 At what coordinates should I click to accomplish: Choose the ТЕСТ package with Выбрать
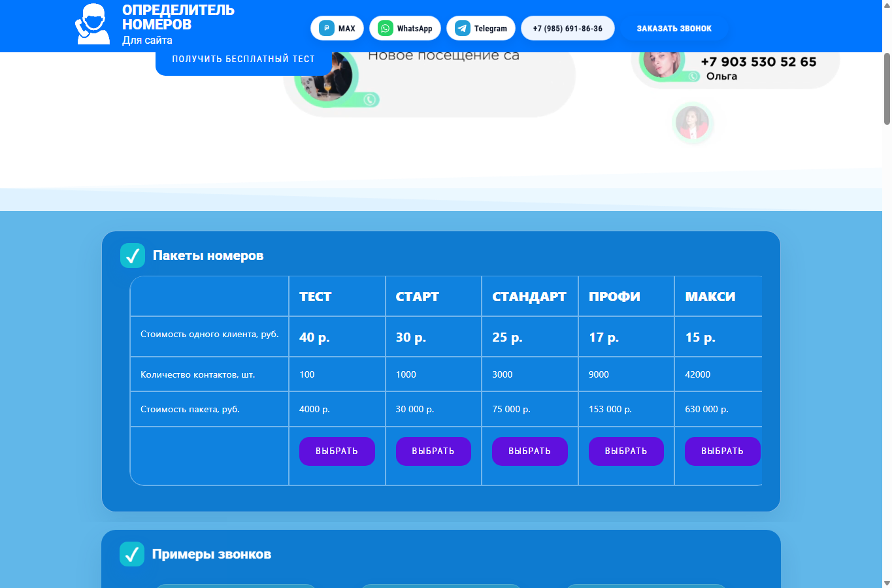(x=337, y=451)
